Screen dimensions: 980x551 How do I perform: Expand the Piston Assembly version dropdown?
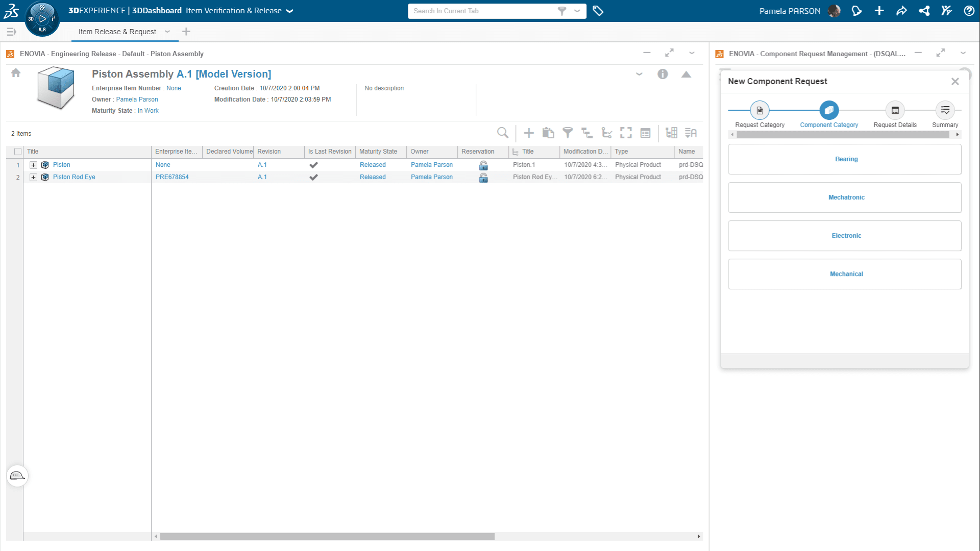click(x=638, y=76)
